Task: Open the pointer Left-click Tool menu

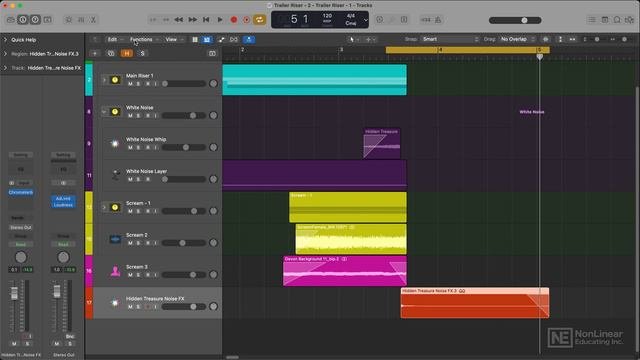Action: [354, 39]
